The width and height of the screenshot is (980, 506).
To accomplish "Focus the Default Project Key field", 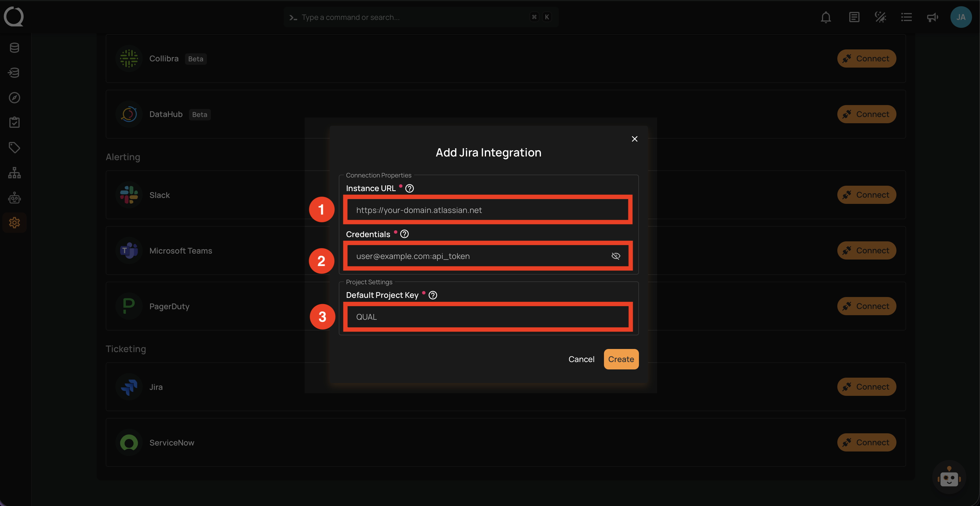I will tap(488, 317).
